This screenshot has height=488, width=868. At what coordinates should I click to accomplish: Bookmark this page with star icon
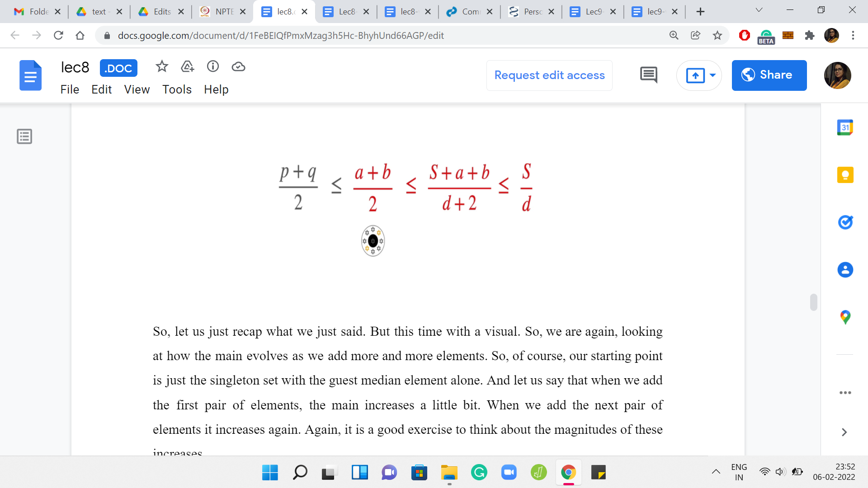click(717, 35)
